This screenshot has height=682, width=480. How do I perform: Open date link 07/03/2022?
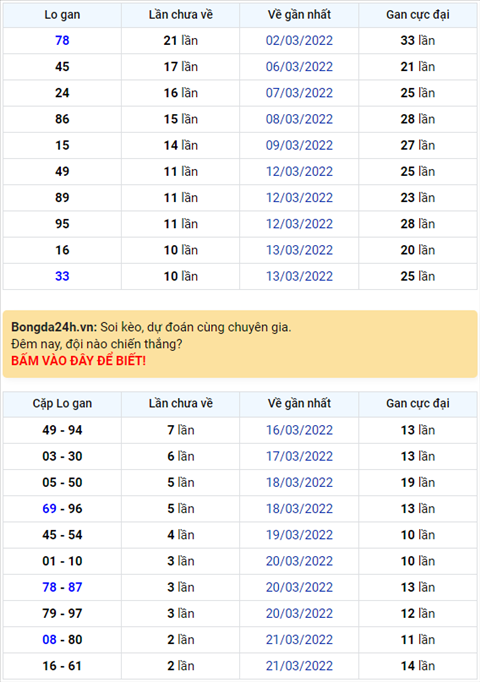(x=299, y=93)
